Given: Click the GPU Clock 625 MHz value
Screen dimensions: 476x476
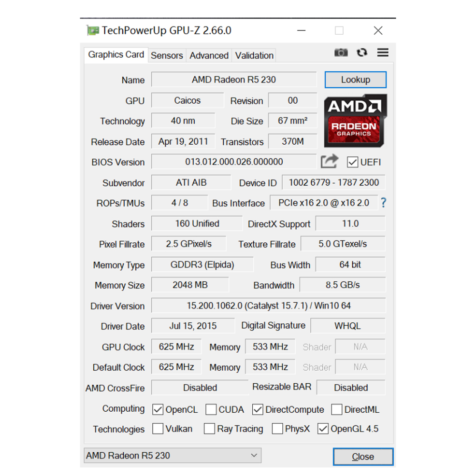Looking at the screenshot, I should point(177,347).
